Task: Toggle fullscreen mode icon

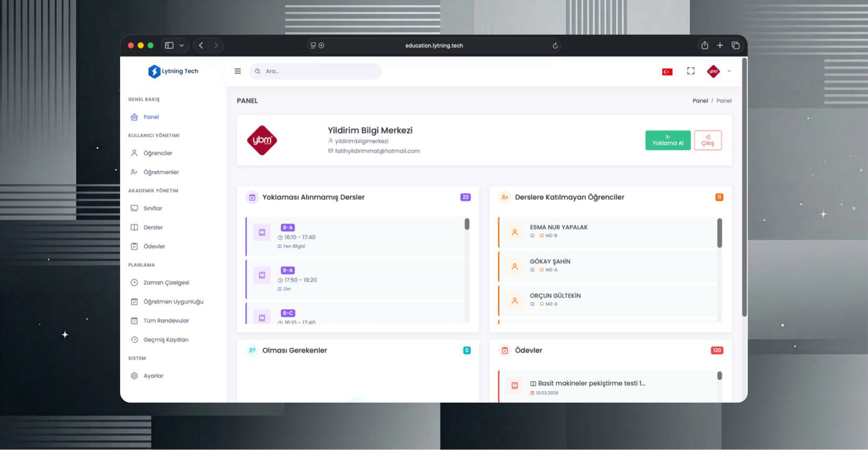Action: click(690, 71)
